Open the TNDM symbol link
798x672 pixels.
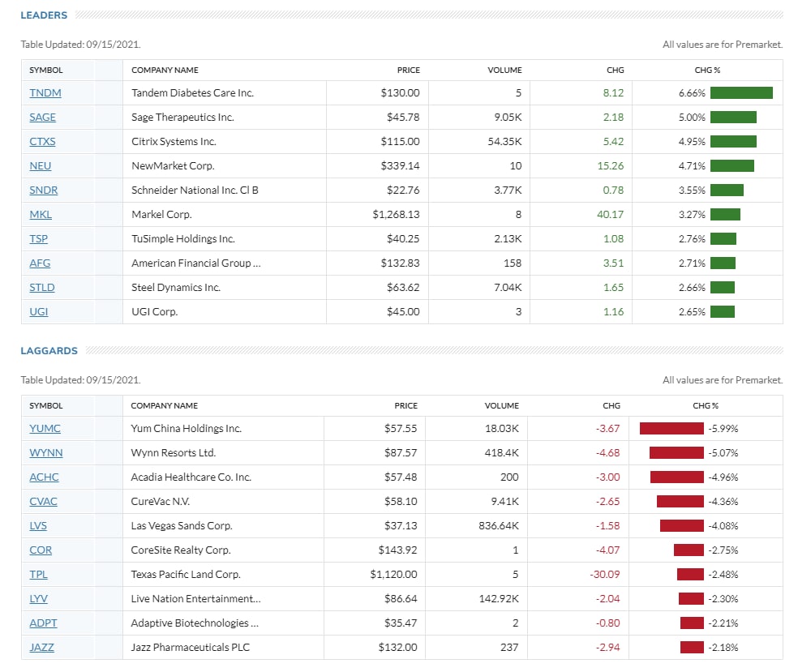click(45, 93)
